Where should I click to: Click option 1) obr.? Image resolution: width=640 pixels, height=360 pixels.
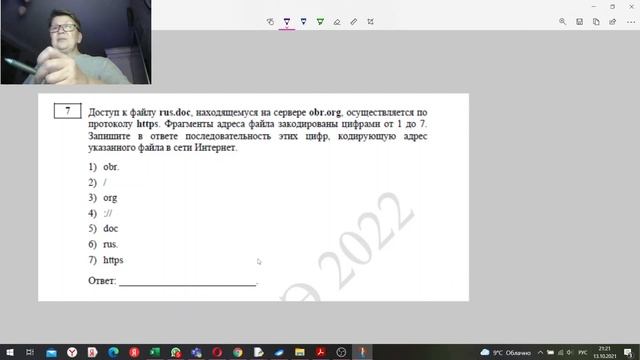pos(104,167)
